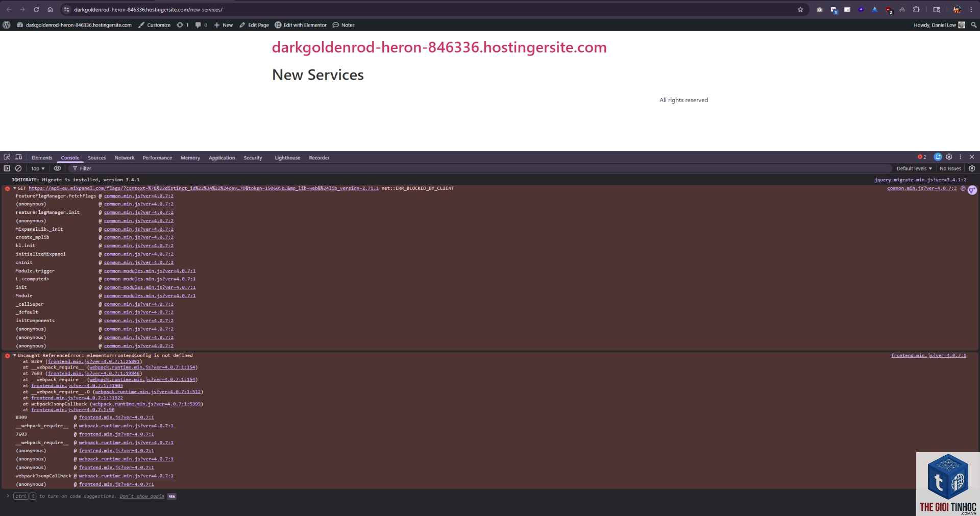Click source link beside webpackJsonpCallback
980x516 pixels.
point(126,476)
